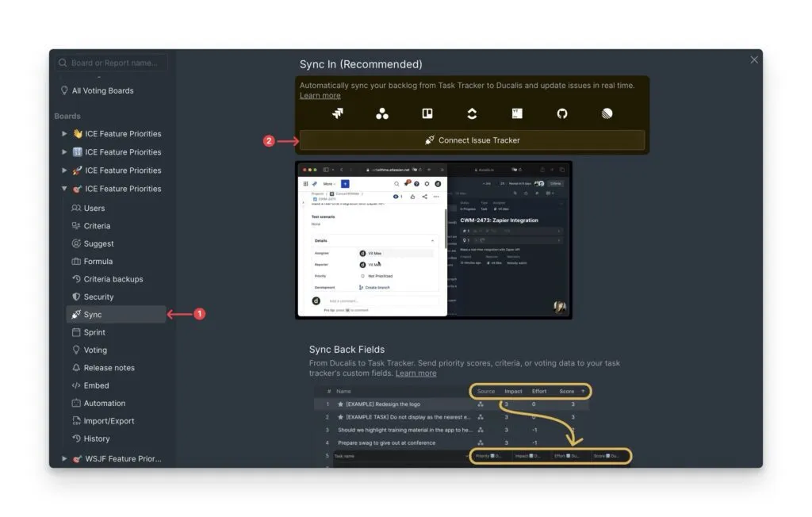Select the Linear tracker icon
812x517 pixels.
pos(606,113)
